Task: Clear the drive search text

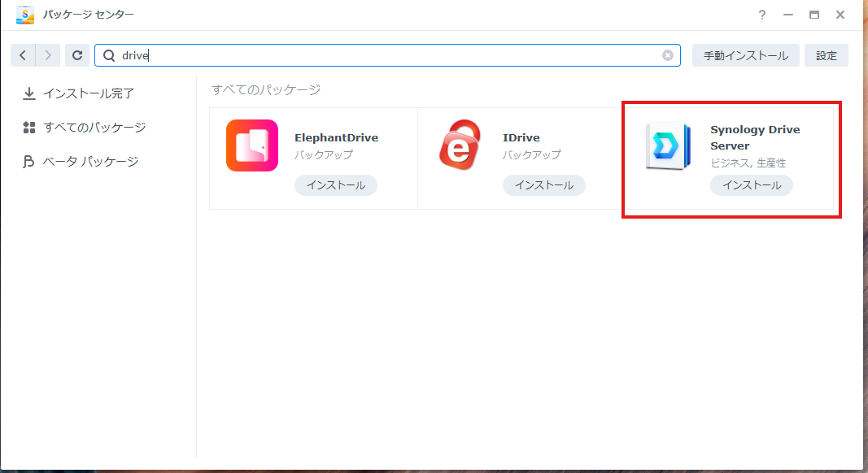Action: click(x=668, y=55)
